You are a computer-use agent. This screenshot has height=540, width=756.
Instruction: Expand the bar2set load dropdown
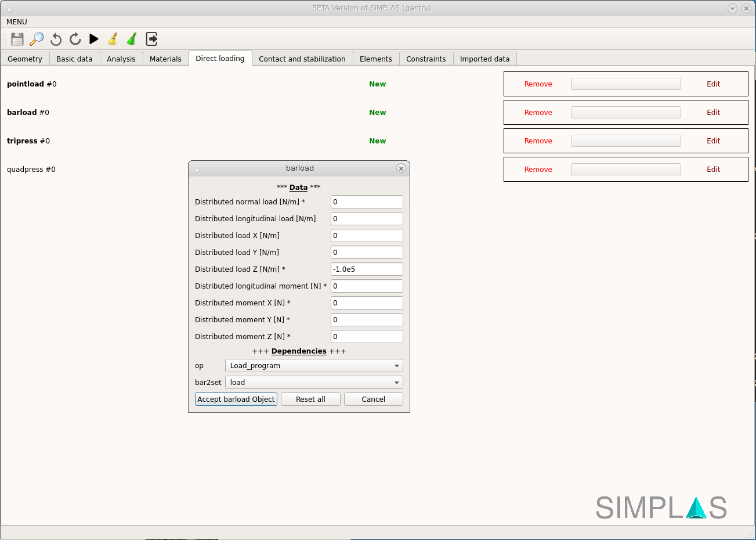(x=314, y=383)
